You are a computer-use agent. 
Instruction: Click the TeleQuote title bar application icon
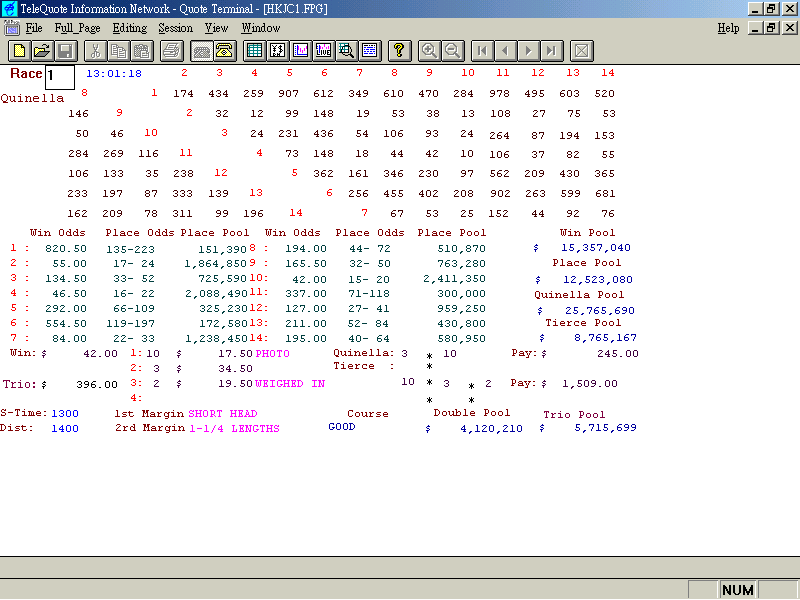[9, 9]
